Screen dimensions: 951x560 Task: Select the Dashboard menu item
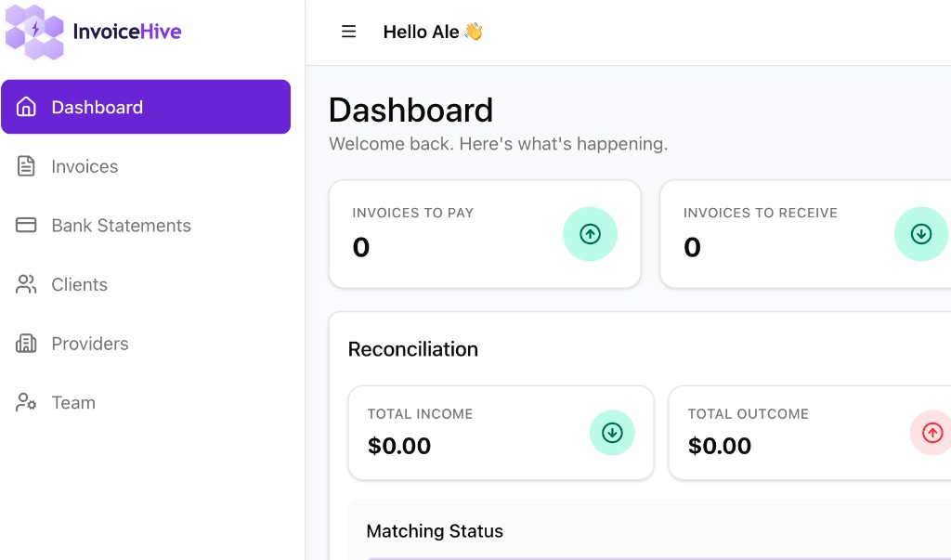pos(97,107)
